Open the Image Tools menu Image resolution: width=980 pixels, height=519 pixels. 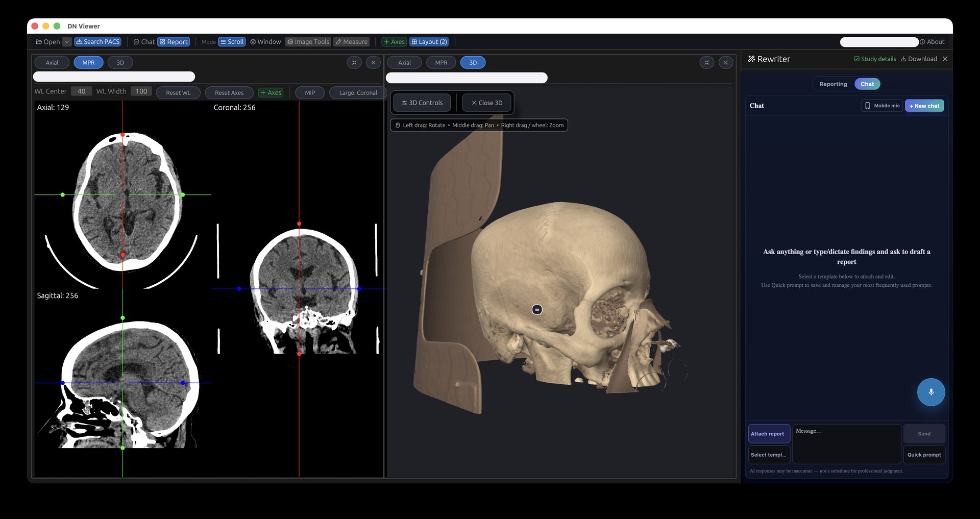[308, 42]
